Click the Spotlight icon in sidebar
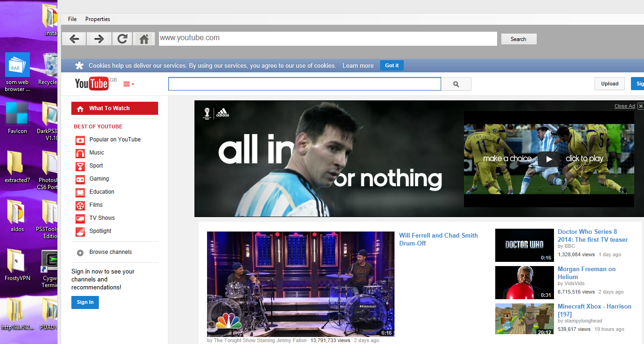 pyautogui.click(x=80, y=231)
